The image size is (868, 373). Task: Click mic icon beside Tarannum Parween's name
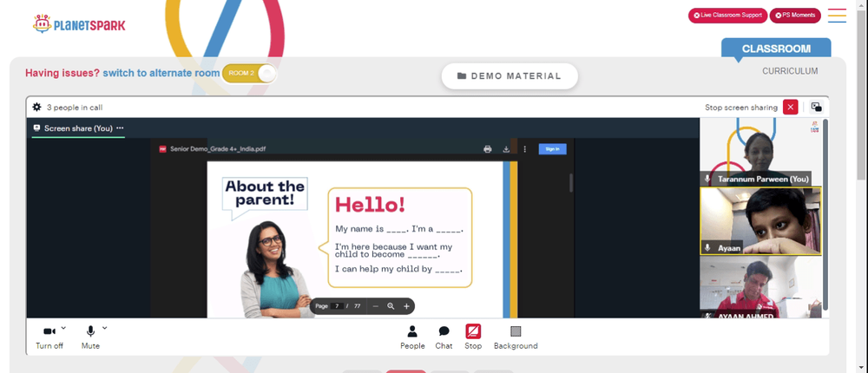[707, 179]
